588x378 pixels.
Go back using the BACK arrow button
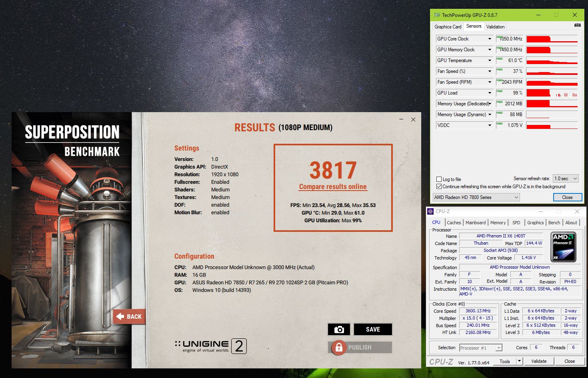tap(129, 316)
